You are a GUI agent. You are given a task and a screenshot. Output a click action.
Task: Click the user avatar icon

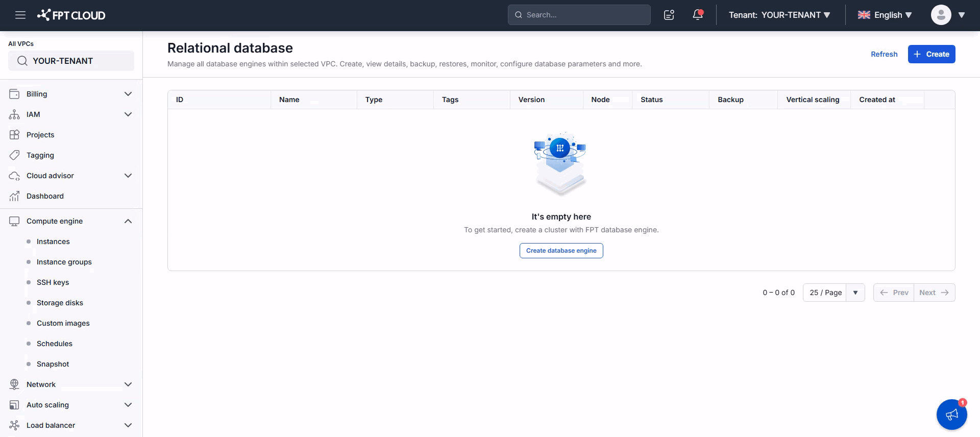tap(941, 15)
